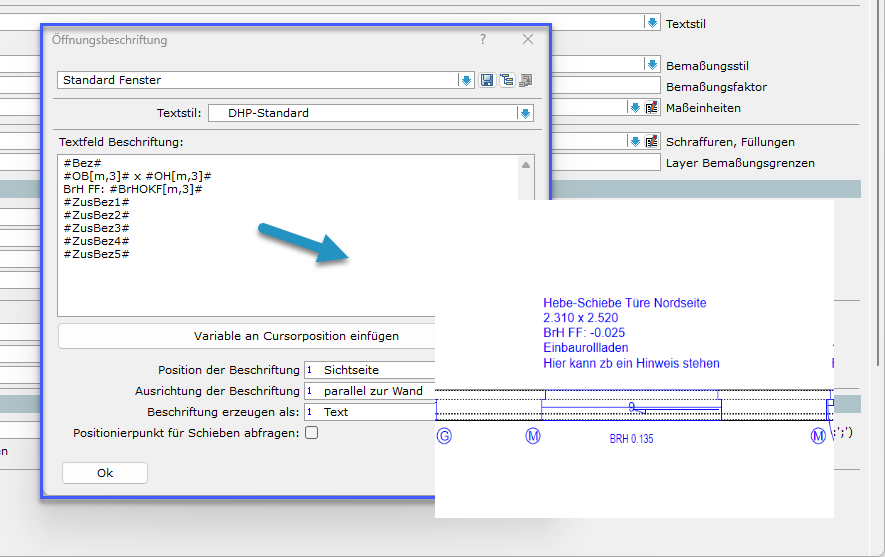The image size is (885, 557).
Task: Close the Öffnungsbeschriftung dialog
Action: pos(528,39)
